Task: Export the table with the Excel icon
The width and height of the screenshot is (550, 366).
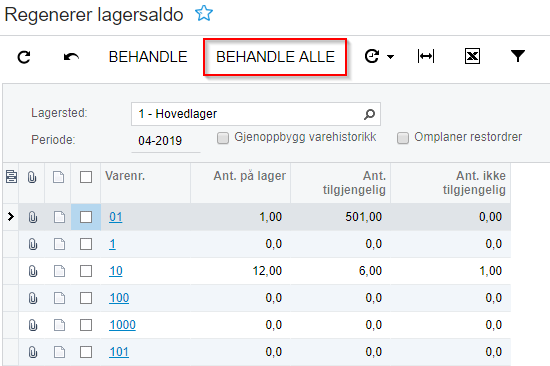Action: pos(472,56)
